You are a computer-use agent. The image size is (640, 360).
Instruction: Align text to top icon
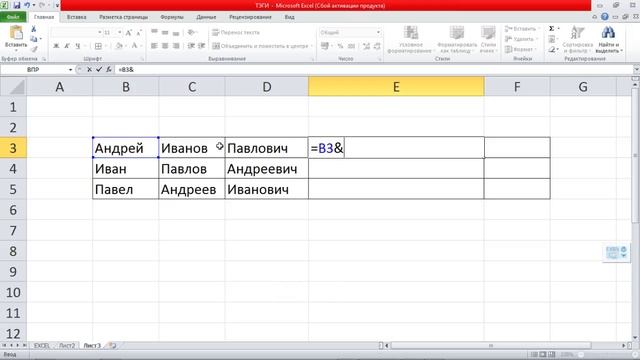154,32
